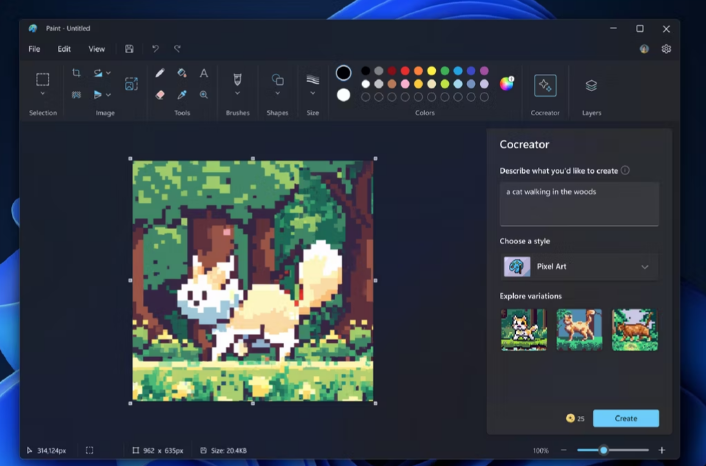
Task: Select primary black Color 1 circle
Action: 344,73
